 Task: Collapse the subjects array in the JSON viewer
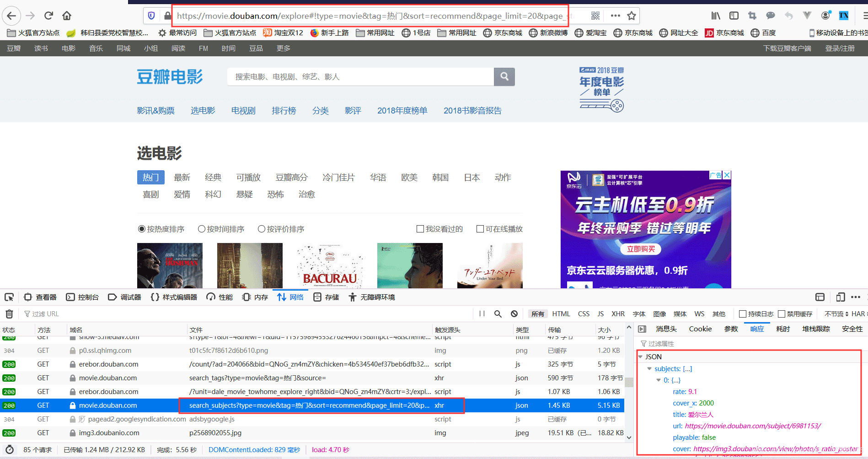[649, 368]
